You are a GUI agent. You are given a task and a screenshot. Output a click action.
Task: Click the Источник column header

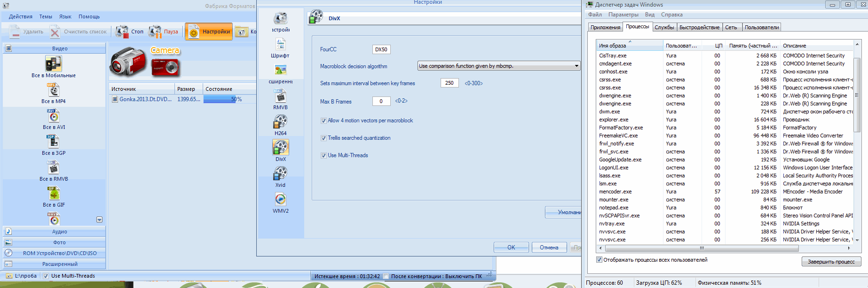pyautogui.click(x=142, y=89)
